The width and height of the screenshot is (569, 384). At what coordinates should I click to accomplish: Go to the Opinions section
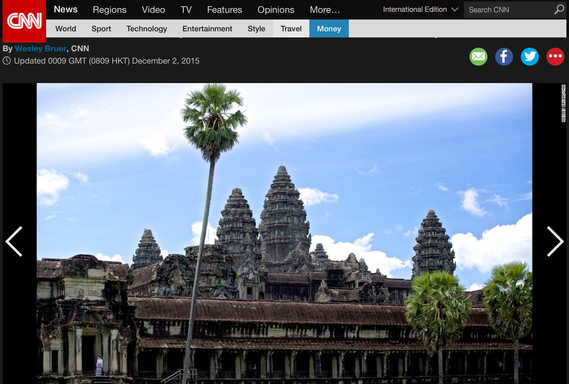276,10
